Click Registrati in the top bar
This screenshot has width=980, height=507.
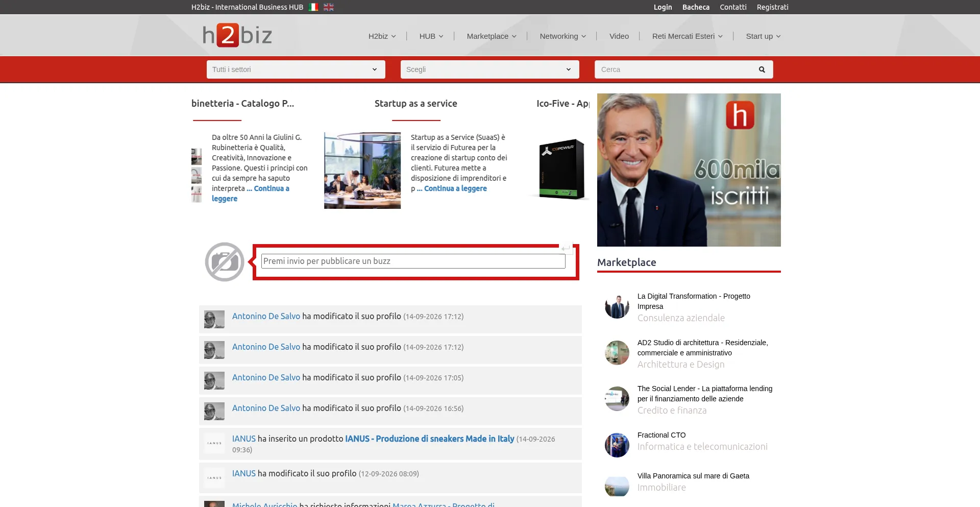772,7
